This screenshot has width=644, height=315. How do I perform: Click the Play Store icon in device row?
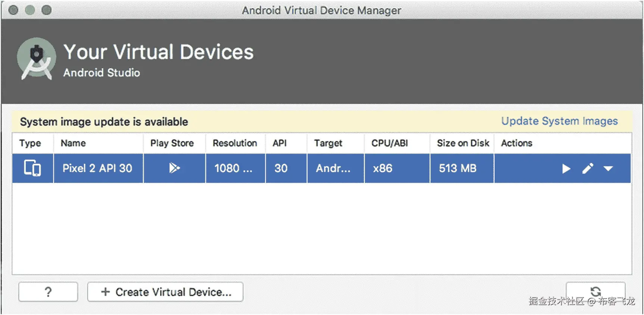coord(174,168)
